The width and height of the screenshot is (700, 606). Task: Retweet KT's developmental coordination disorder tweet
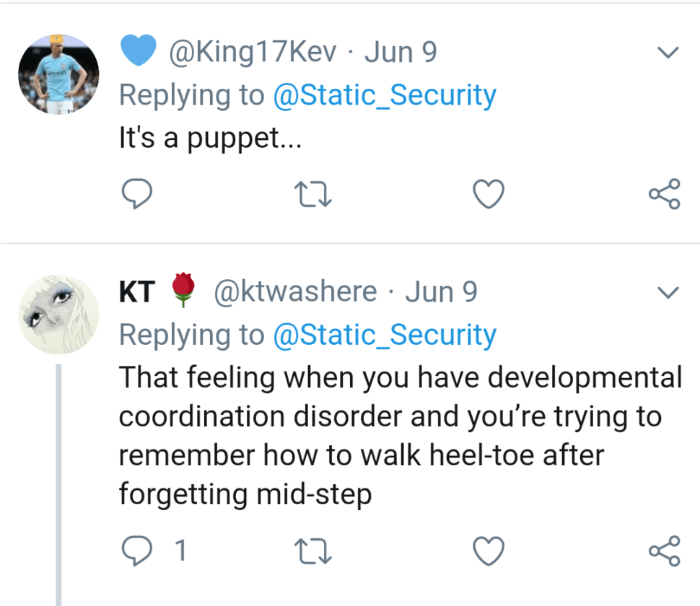pyautogui.click(x=314, y=551)
